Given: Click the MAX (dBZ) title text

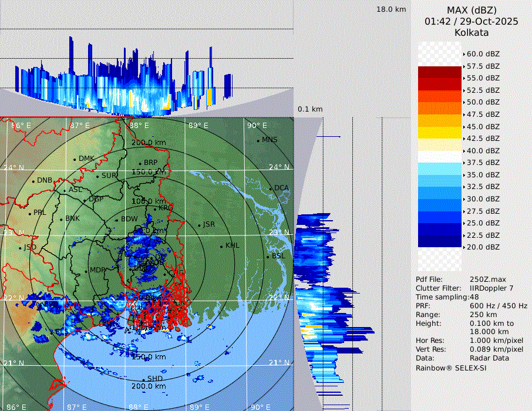Looking at the screenshot, I should pyautogui.click(x=471, y=10).
